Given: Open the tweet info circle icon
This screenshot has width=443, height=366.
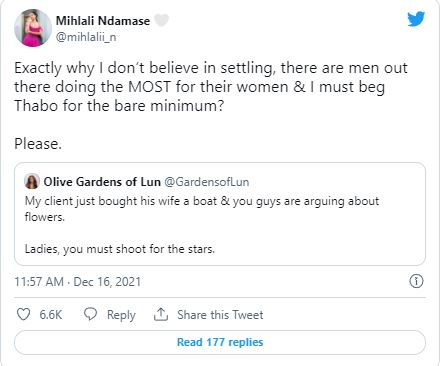Looking at the screenshot, I should tap(416, 281).
